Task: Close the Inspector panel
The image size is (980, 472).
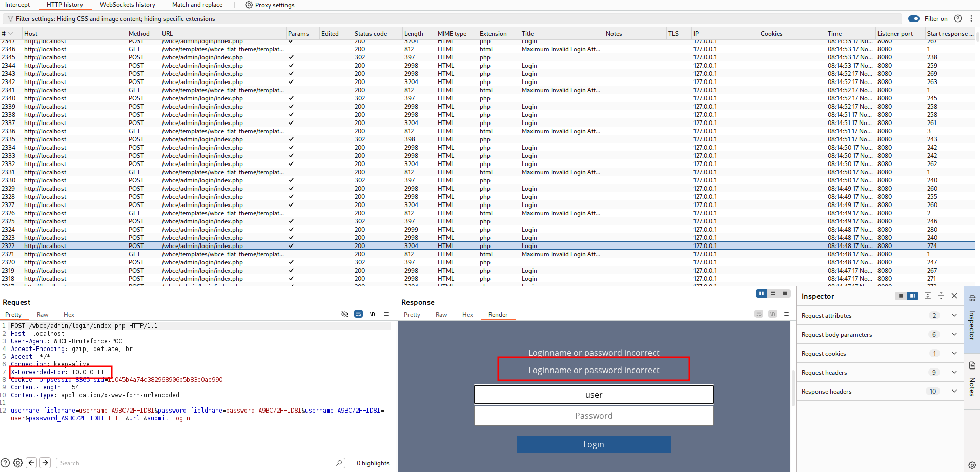Action: coord(954,296)
